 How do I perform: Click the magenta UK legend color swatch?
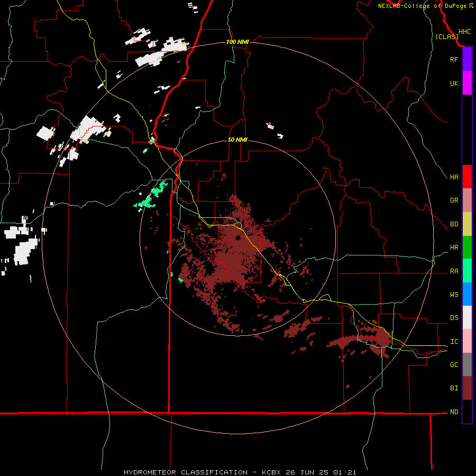[x=467, y=83]
